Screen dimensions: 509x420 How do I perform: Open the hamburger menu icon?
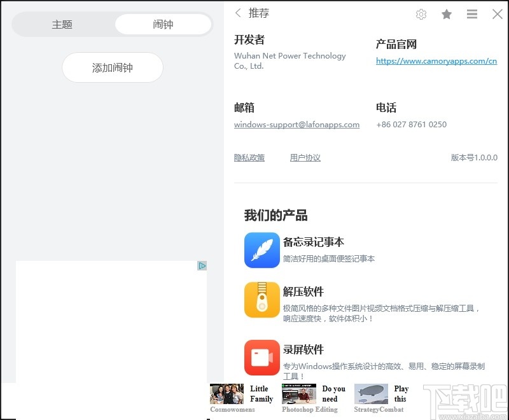click(472, 14)
